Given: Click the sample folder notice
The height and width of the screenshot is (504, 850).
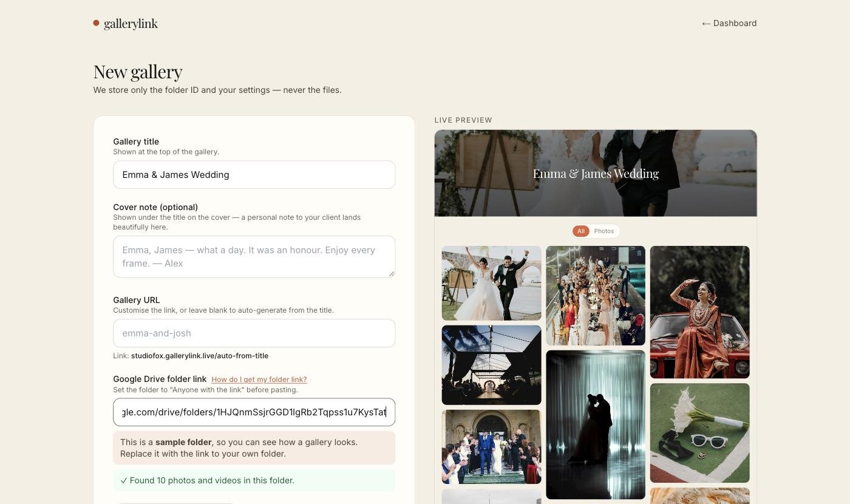Looking at the screenshot, I should coord(254,448).
